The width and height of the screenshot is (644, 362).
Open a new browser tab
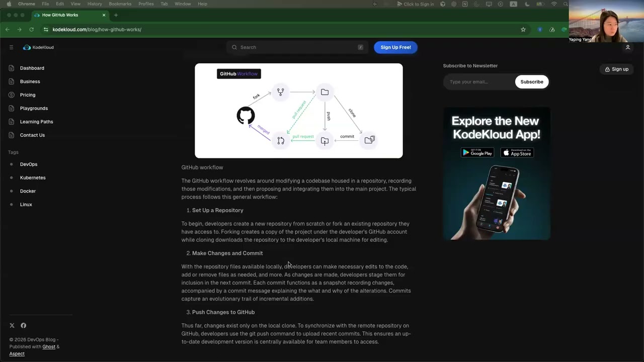click(x=116, y=15)
